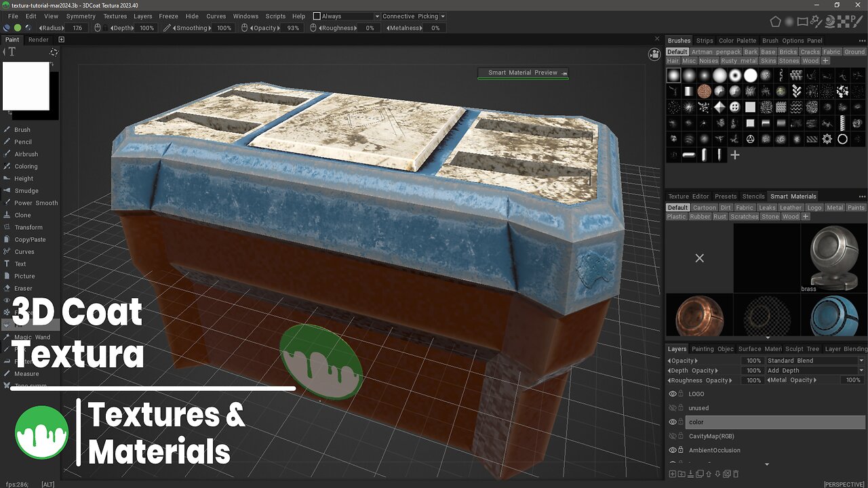This screenshot has height=488, width=868.
Task: Click the Brushes panel three-dots options
Action: point(863,41)
